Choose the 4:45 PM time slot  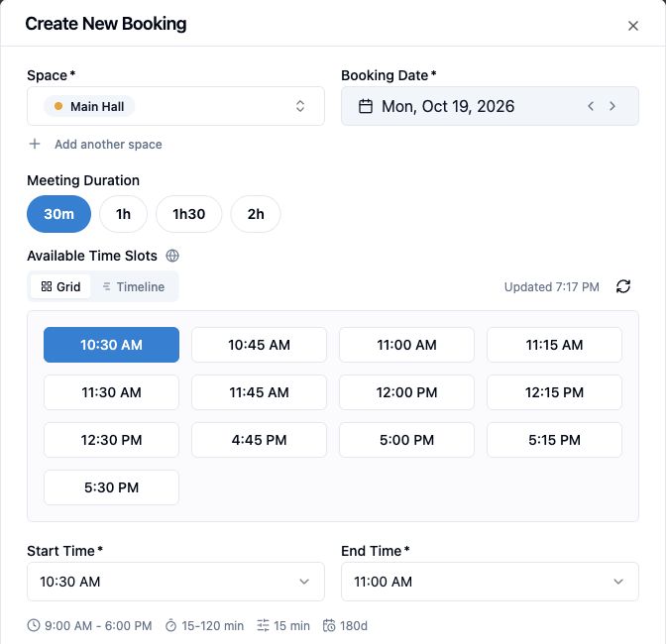click(259, 440)
